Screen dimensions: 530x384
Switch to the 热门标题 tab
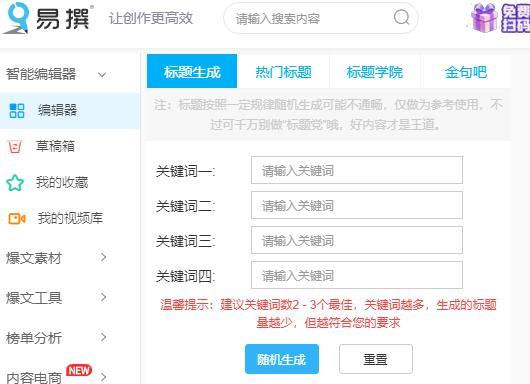pyautogui.click(x=283, y=72)
